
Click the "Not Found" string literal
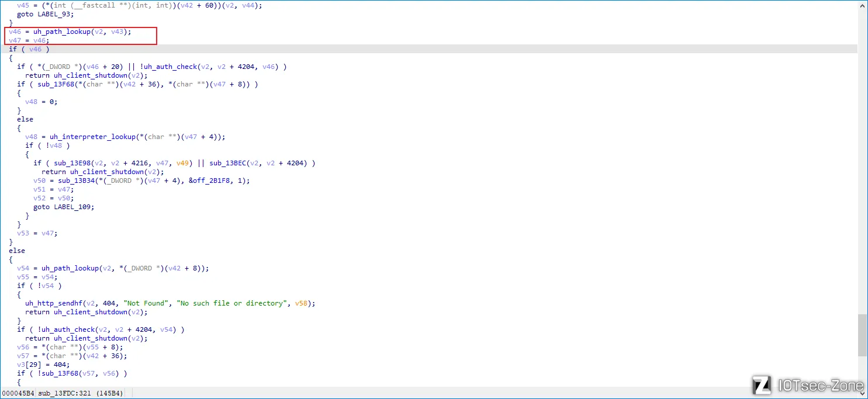(146, 303)
